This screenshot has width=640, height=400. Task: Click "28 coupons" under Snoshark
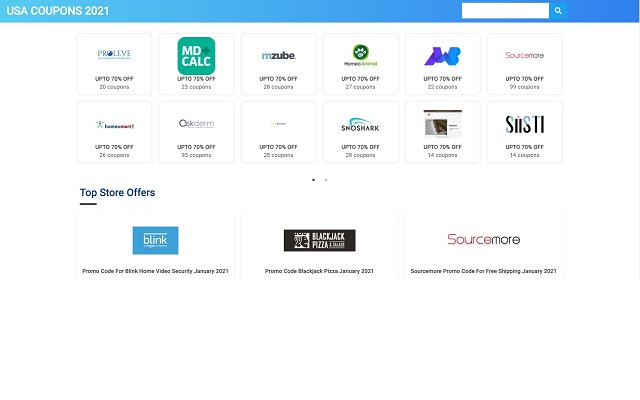point(360,155)
